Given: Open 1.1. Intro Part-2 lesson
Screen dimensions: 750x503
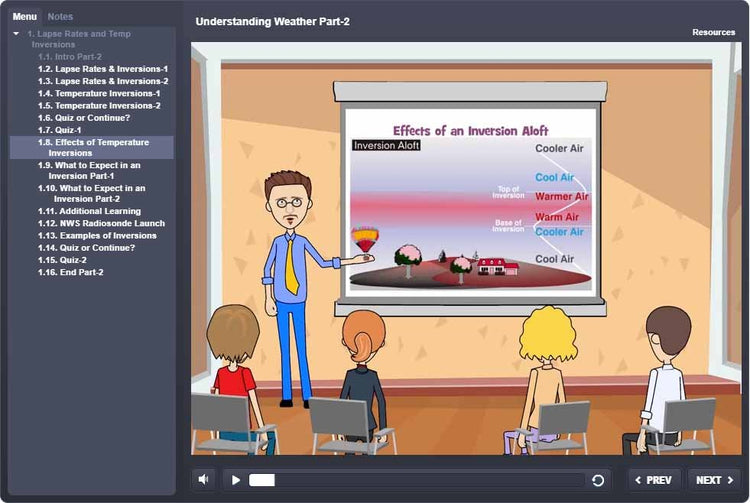Looking at the screenshot, I should point(70,57).
